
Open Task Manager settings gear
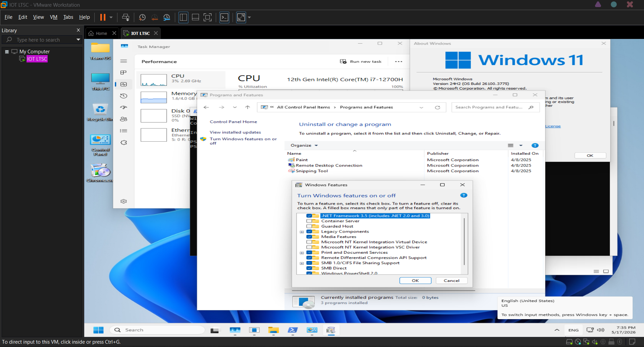click(x=123, y=201)
